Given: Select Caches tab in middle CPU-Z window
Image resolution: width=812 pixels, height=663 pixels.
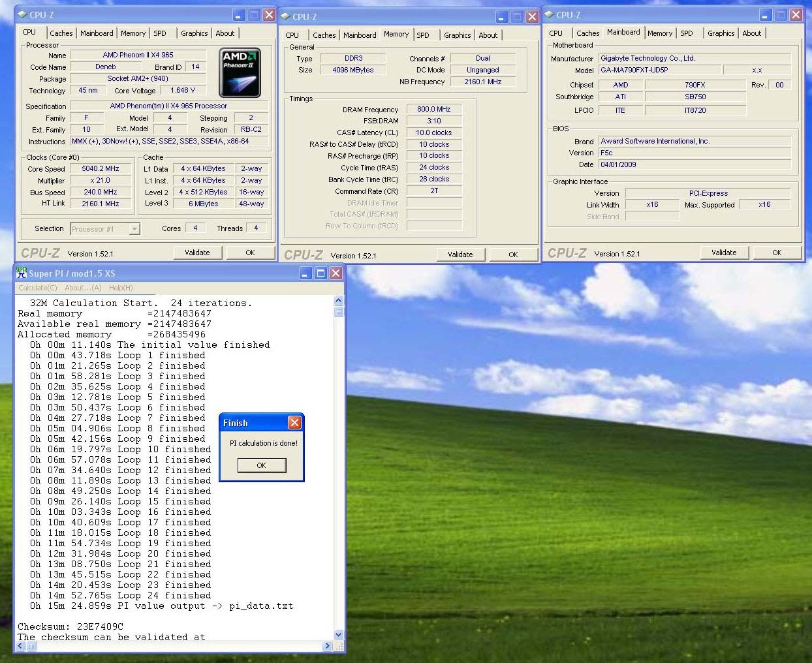Looking at the screenshot, I should coord(324,35).
